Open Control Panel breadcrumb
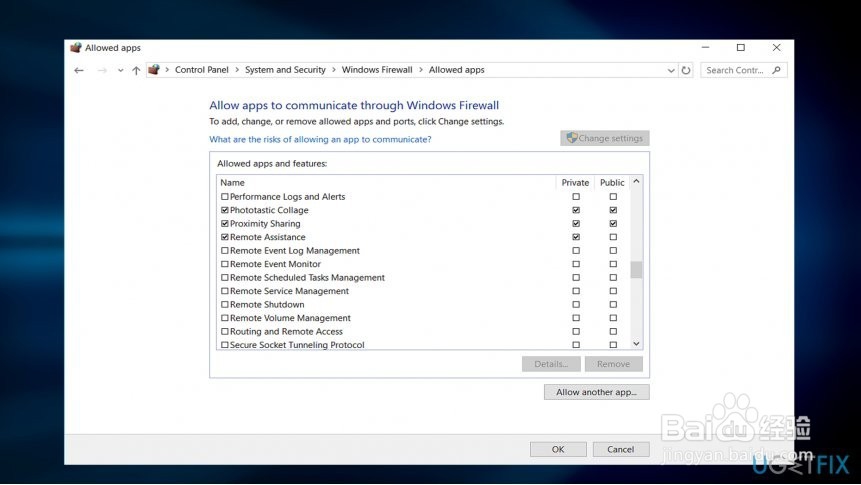Screen dimensions: 861x485 (x=202, y=70)
